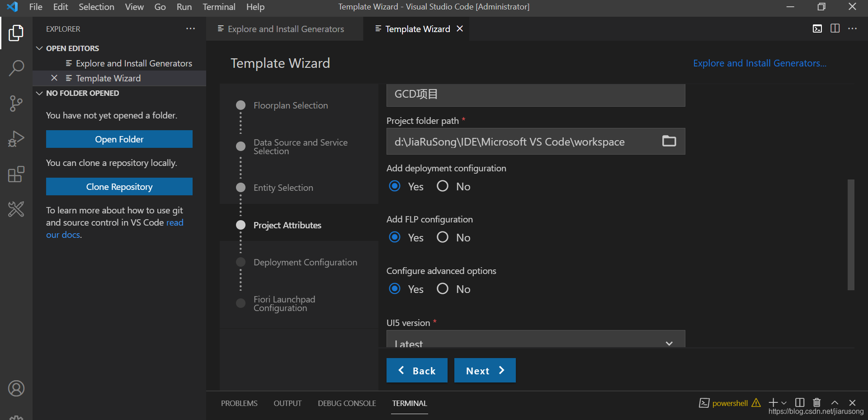This screenshot has width=868, height=420.
Task: Switch to the Terminal panel tab
Action: (x=410, y=403)
